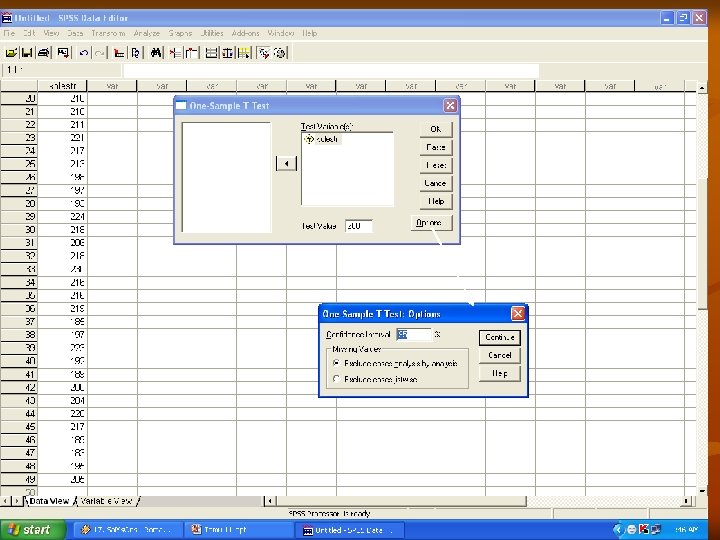The height and width of the screenshot is (540, 720).
Task: Open the Edit menu
Action: 29,33
